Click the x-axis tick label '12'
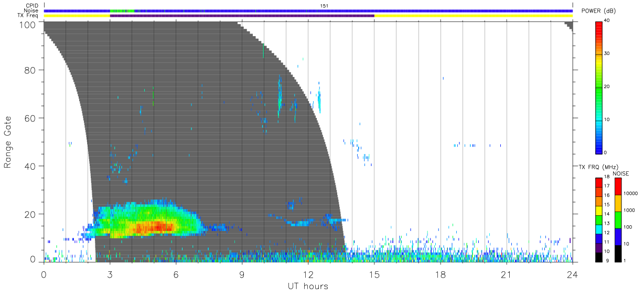 point(308,274)
